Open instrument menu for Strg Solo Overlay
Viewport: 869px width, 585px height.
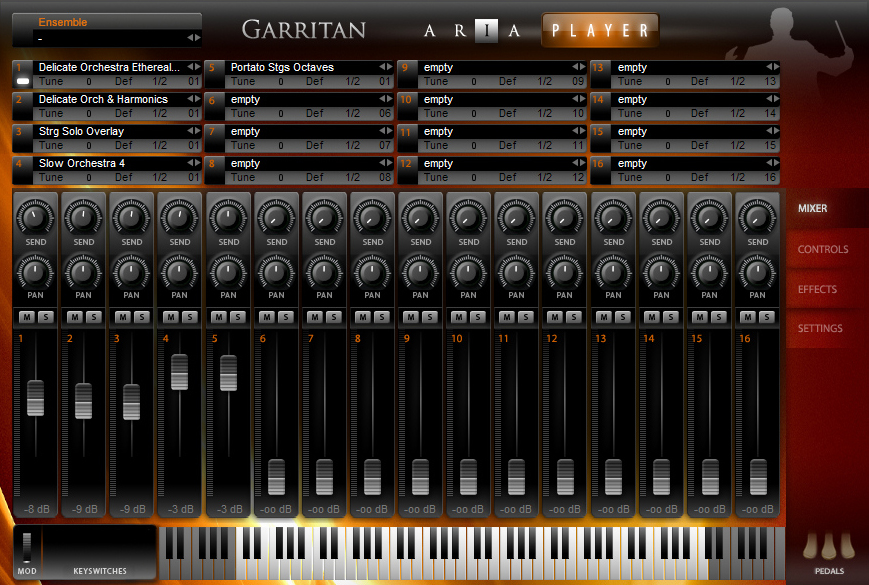[x=193, y=131]
